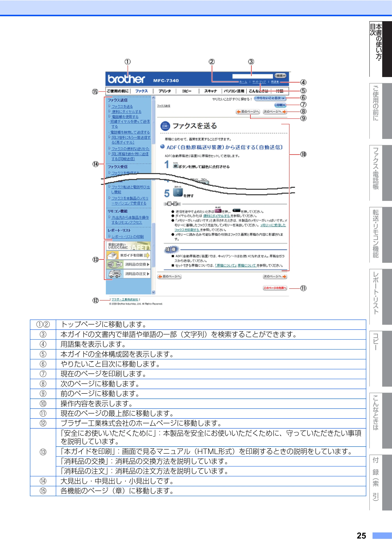Click 次のページへ above the page title

(275, 112)
